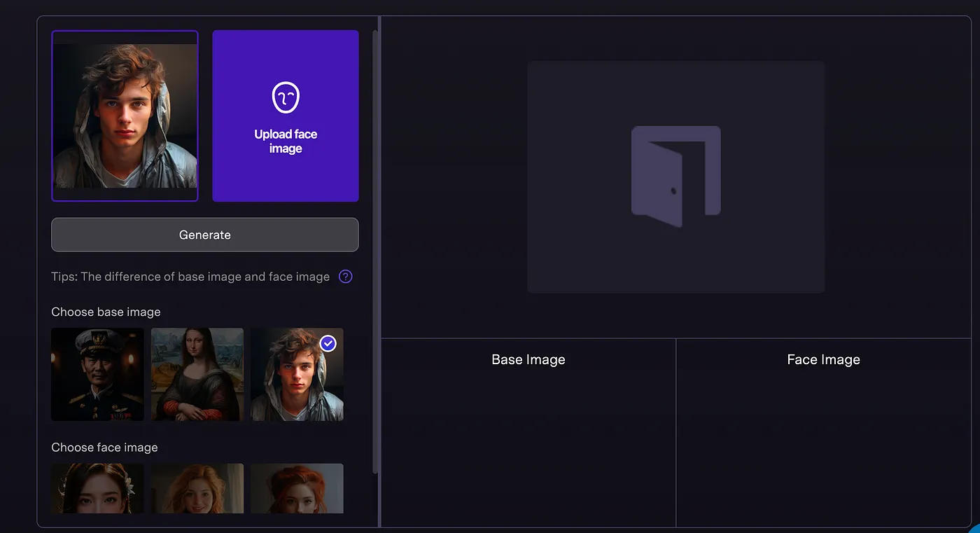This screenshot has height=533, width=980.
Task: Select the hooded young man base thumbnail
Action: pos(297,374)
